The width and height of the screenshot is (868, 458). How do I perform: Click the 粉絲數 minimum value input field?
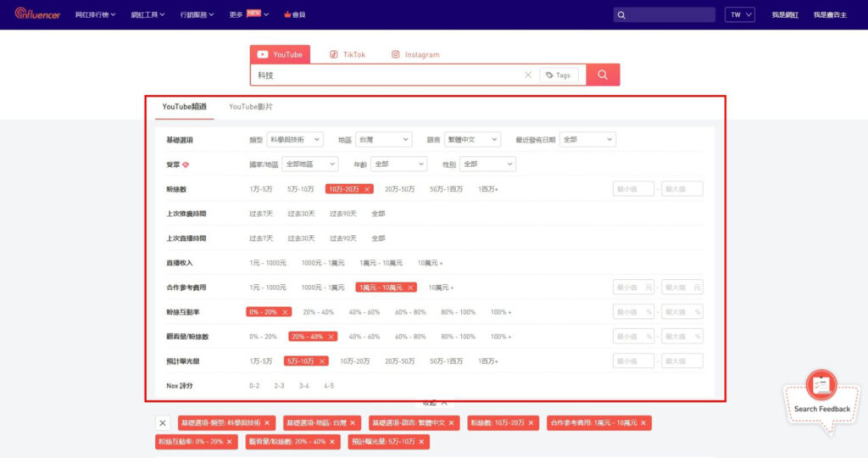633,189
